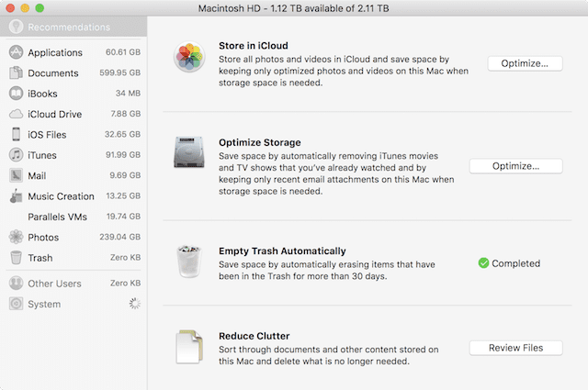Click the Recommendations lightbulb icon
Viewport: 588px width, 390px height.
[x=16, y=28]
